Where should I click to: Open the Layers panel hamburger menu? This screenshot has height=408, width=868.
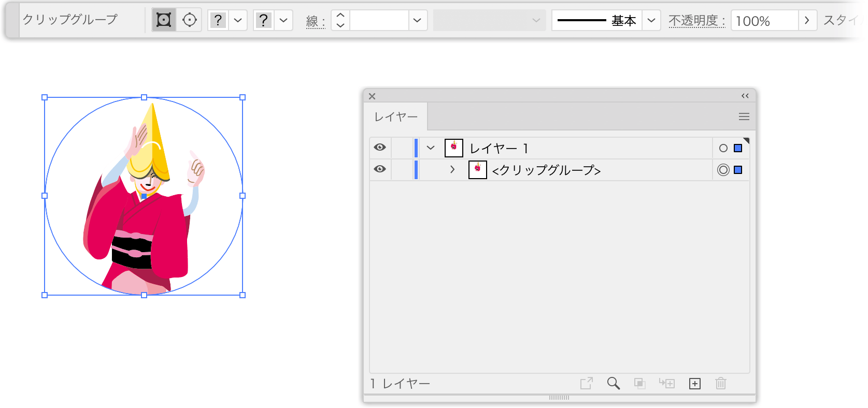coord(744,116)
